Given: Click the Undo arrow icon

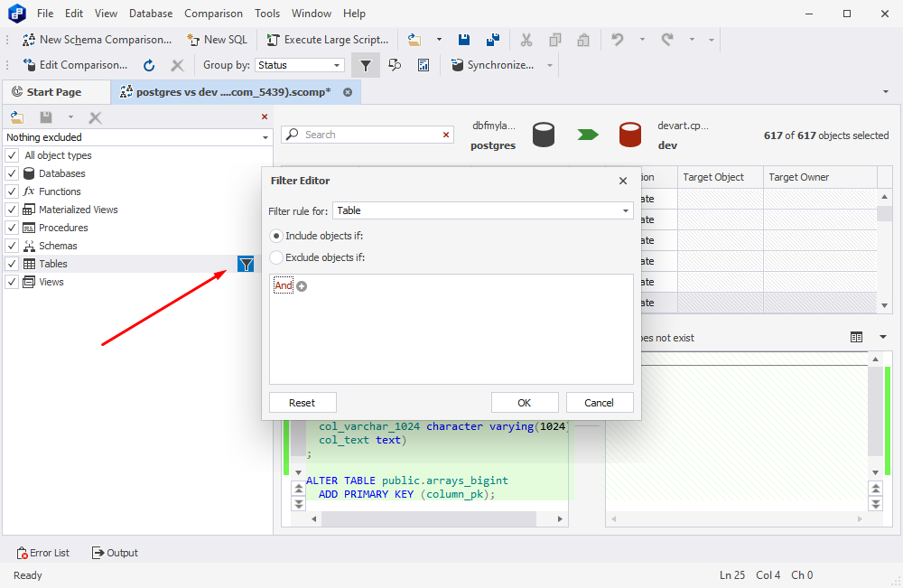Looking at the screenshot, I should coord(618,40).
